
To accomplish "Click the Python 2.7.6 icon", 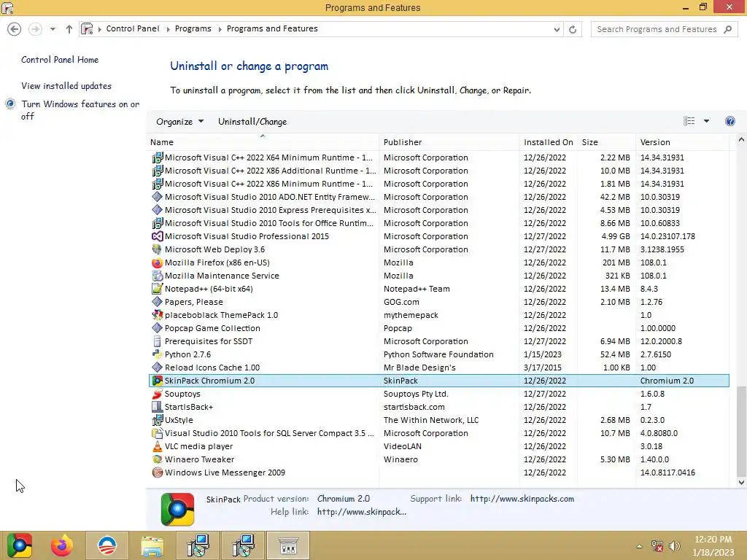I will (158, 355).
